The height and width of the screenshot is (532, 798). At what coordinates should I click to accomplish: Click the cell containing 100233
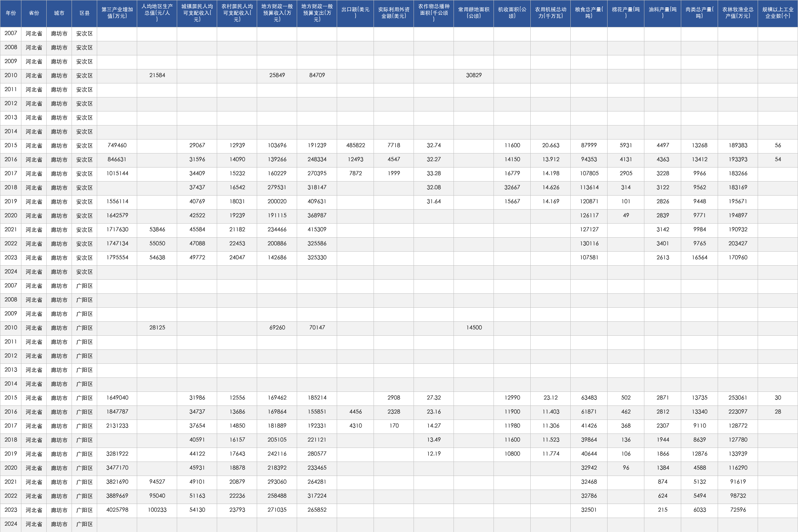[157, 510]
